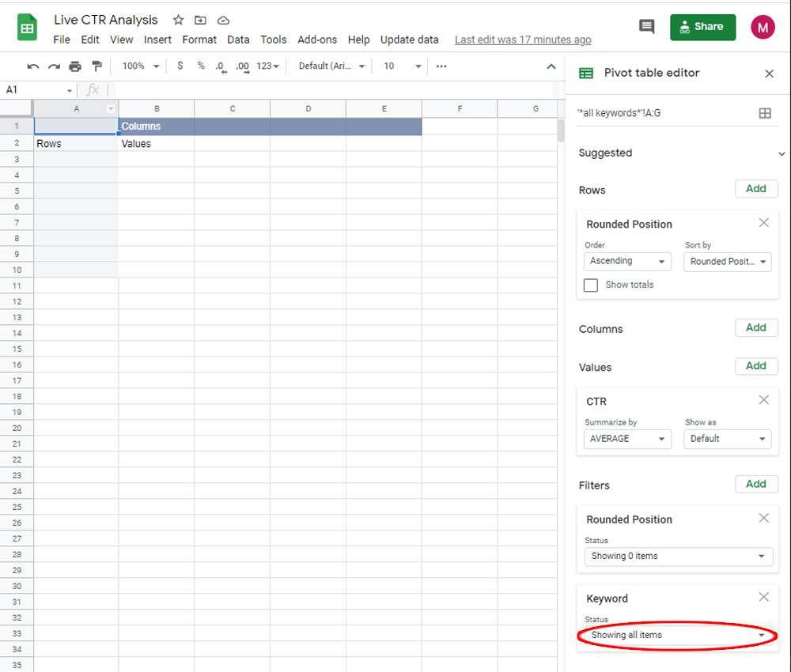Click the undo arrow icon
Screen dimensions: 791x672
pos(33,66)
